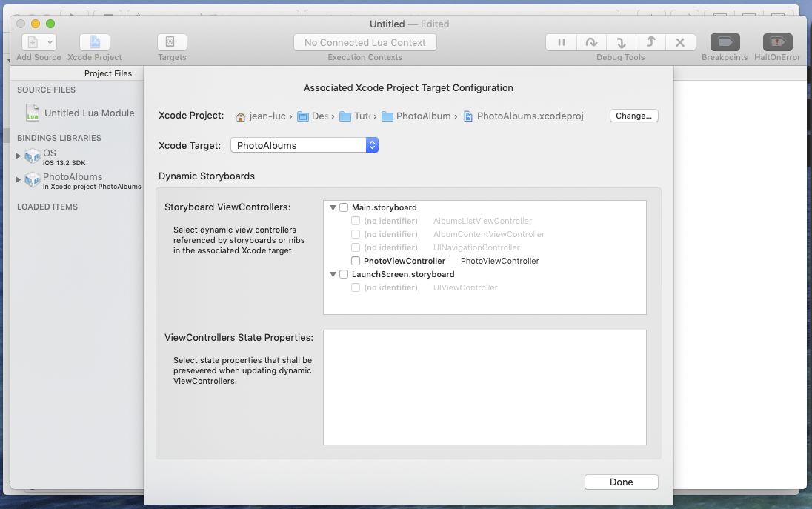812x509 pixels.
Task: Click the Des folder icon in path
Action: [302, 116]
